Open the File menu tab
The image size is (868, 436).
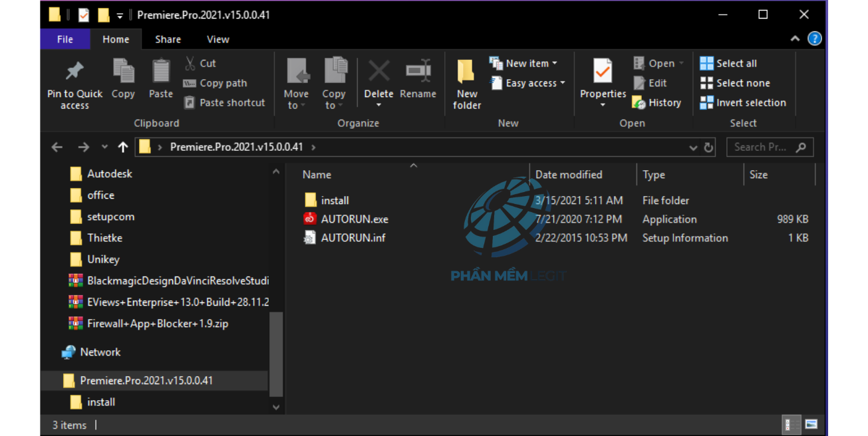click(65, 39)
